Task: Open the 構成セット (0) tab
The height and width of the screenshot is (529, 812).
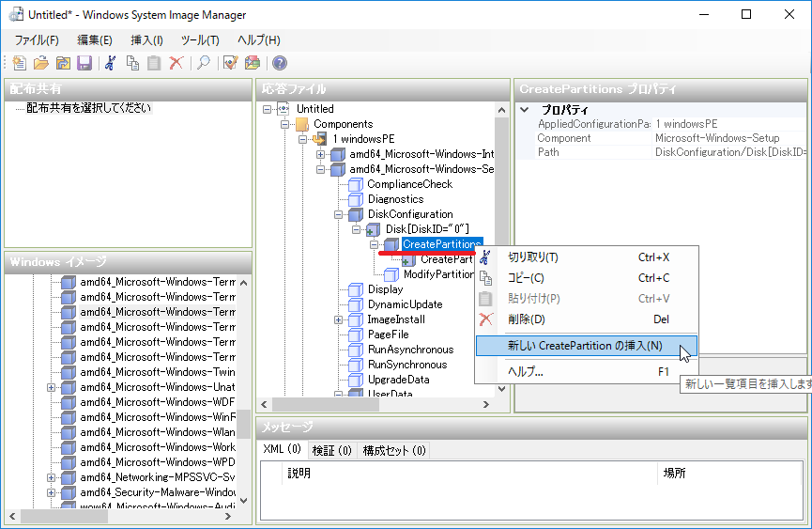Action: tap(393, 450)
